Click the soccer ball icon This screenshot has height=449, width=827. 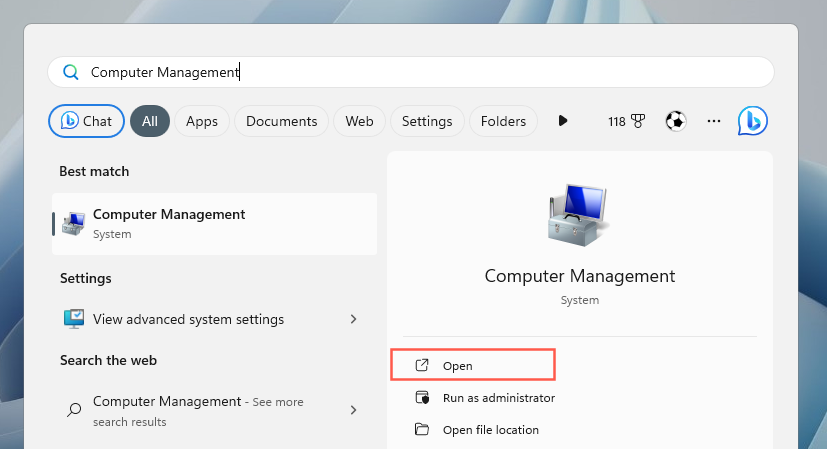(677, 121)
